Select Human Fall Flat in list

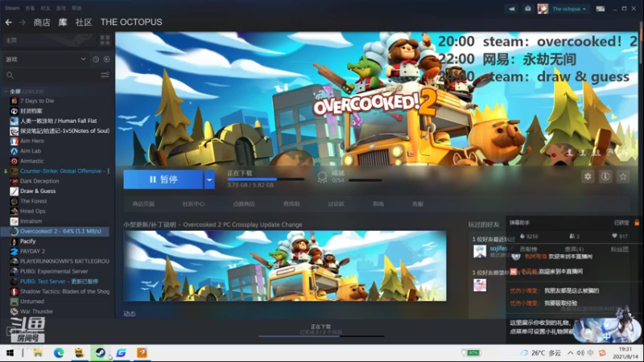tap(57, 121)
